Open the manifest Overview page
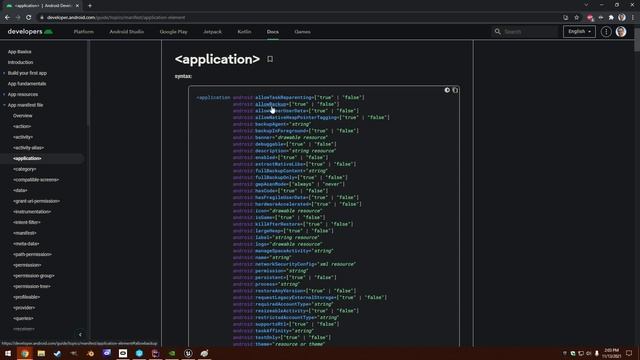Image resolution: width=640 pixels, height=360 pixels. click(x=22, y=116)
